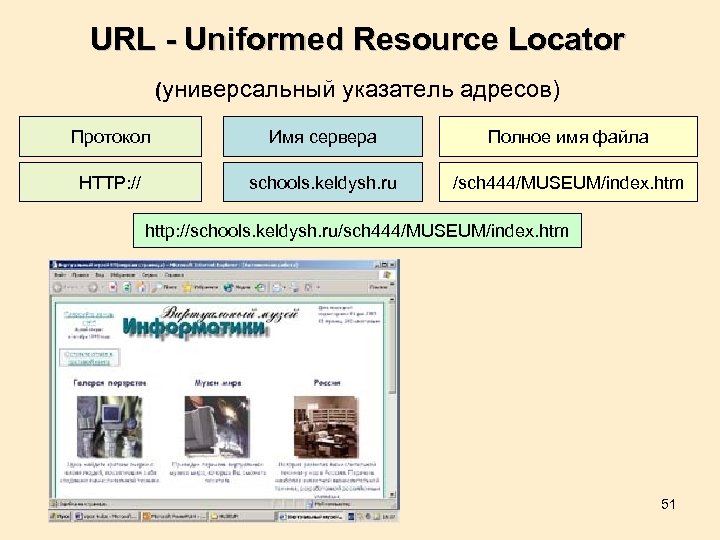Open the Правка menu
This screenshot has height=540, width=720.
[x=80, y=275]
